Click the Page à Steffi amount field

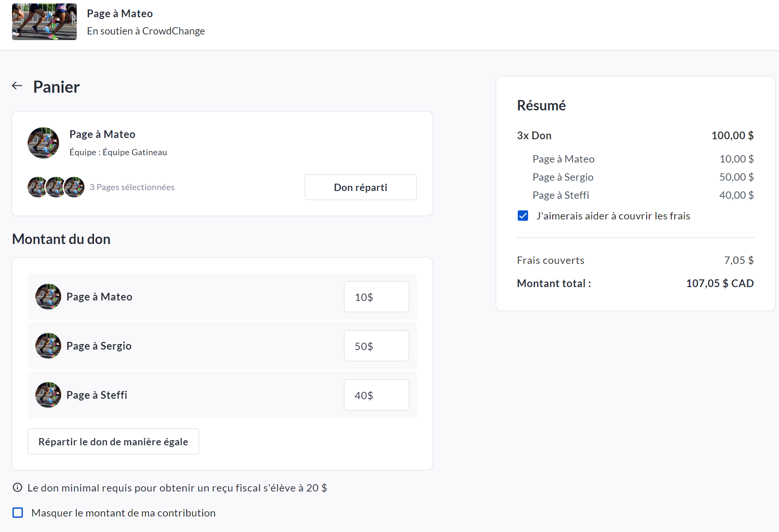point(376,395)
